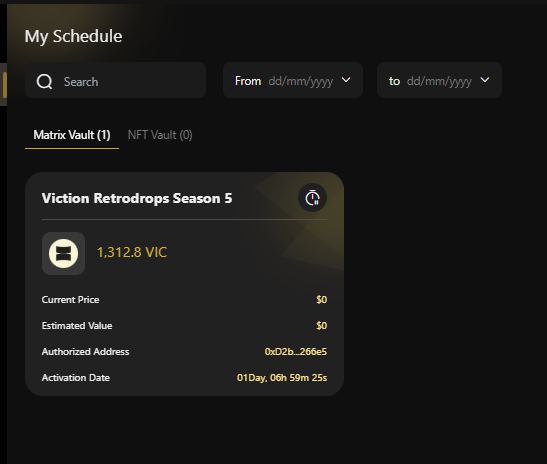Switch to the Matrix Vault (1) tab
This screenshot has height=464, width=547.
point(72,135)
